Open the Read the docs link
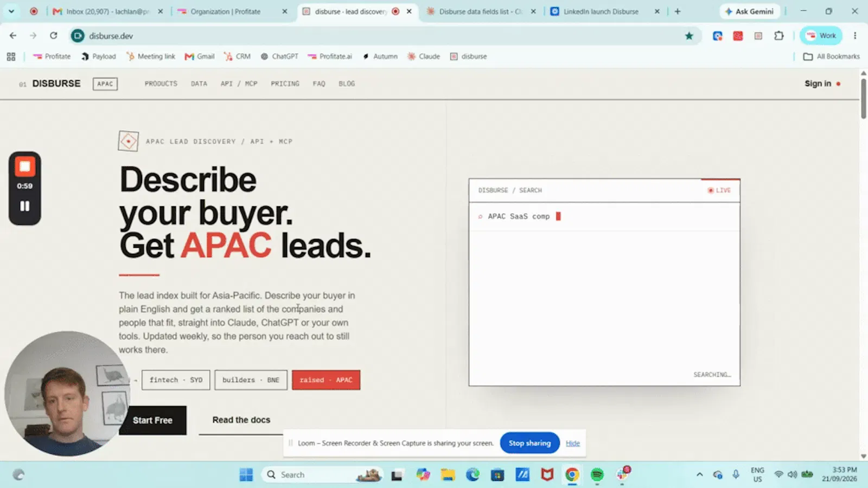 [241, 420]
